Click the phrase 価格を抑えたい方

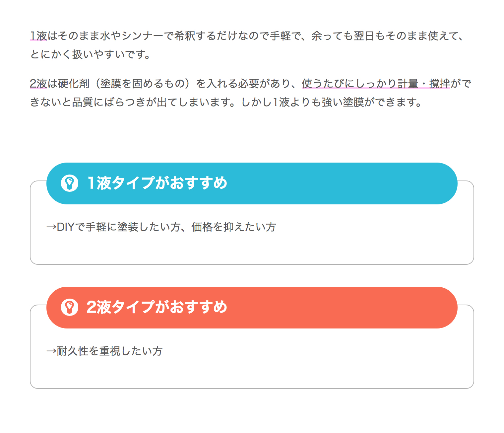(x=234, y=227)
